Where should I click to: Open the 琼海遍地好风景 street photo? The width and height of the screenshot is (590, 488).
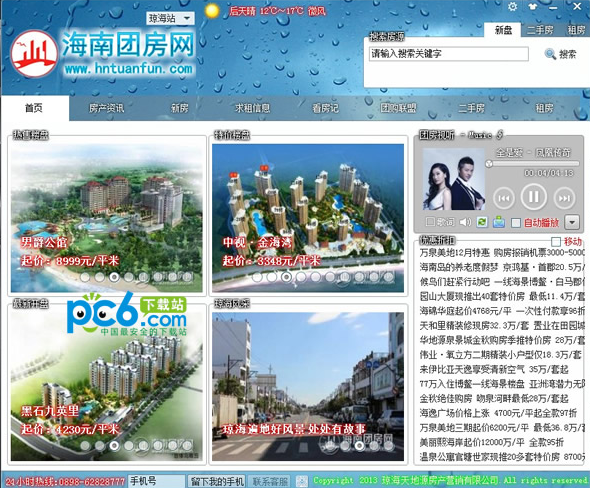(x=308, y=386)
